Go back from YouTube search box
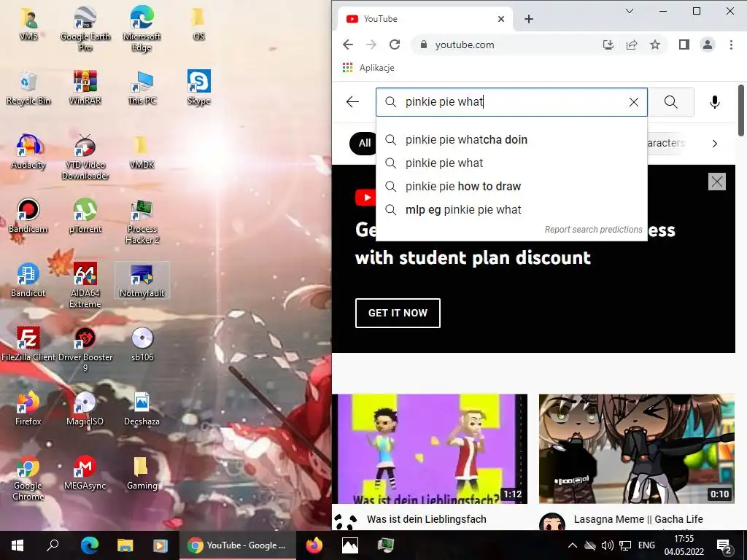The width and height of the screenshot is (747, 560). point(352,102)
